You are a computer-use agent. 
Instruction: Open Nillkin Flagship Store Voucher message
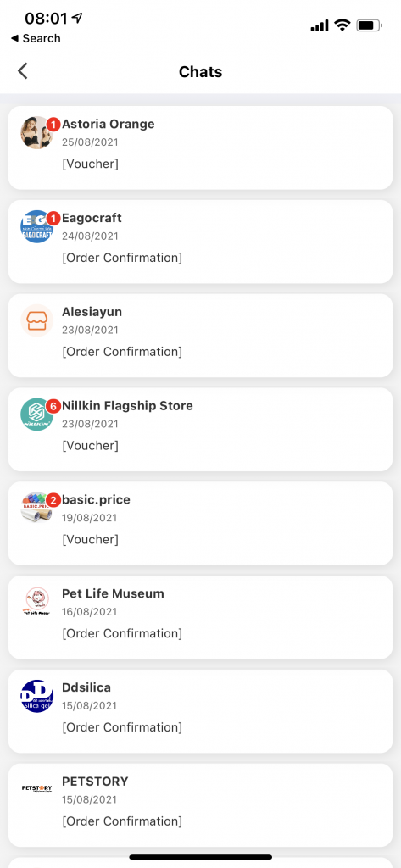coord(200,430)
